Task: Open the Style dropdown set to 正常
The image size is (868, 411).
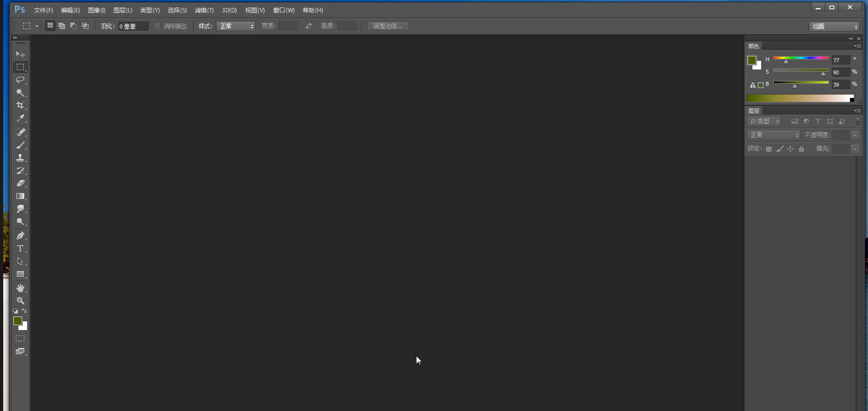Action: (236, 26)
